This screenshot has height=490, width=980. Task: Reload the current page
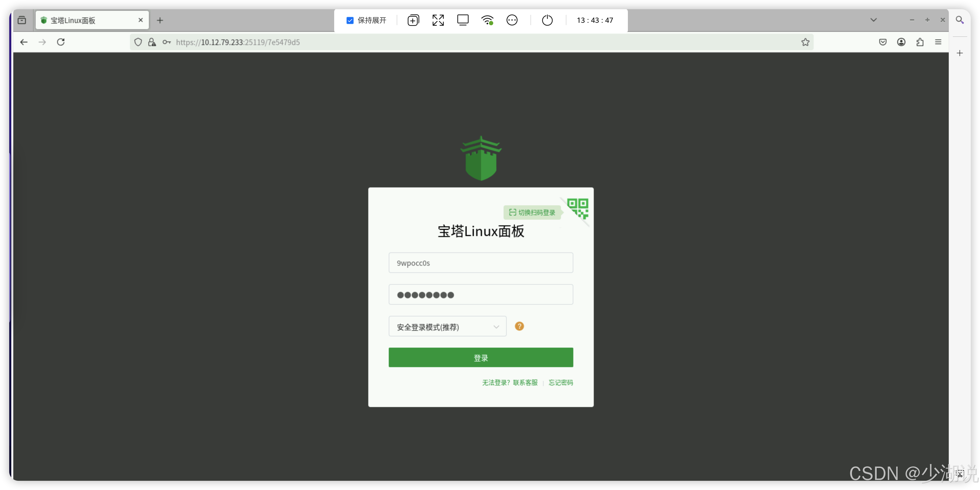click(x=60, y=42)
